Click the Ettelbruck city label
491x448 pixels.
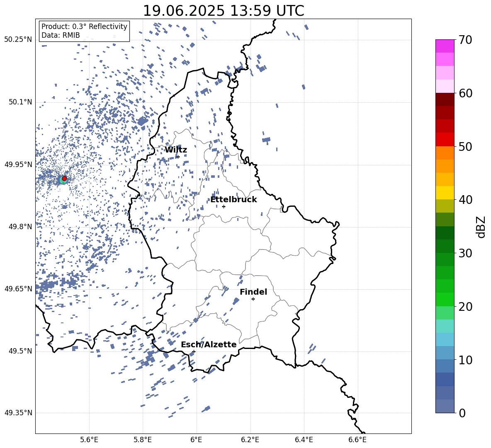(x=233, y=200)
